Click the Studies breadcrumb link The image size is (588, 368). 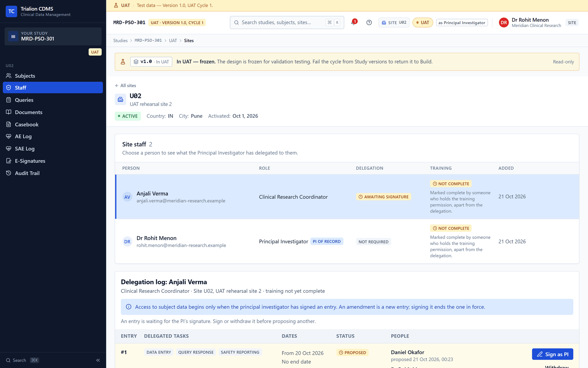(x=120, y=40)
